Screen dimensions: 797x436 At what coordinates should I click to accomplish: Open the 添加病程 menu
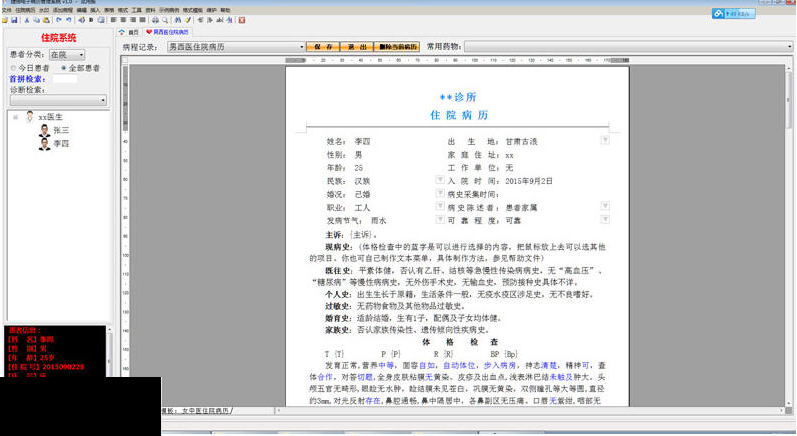(63, 10)
